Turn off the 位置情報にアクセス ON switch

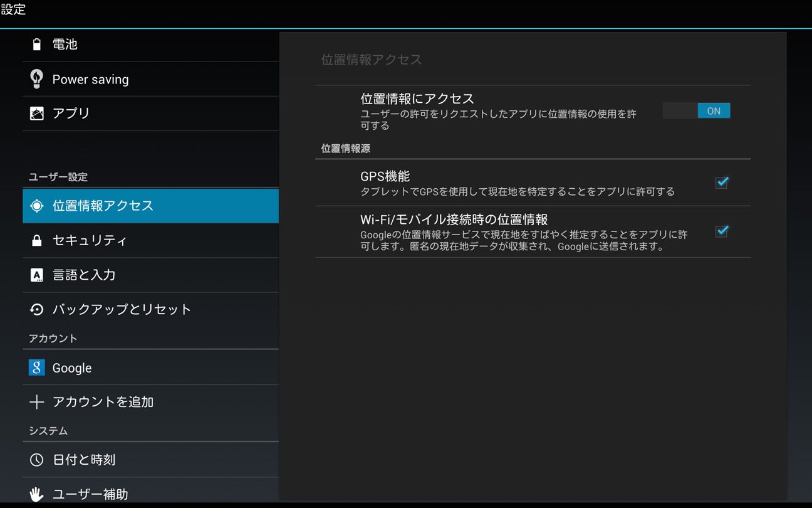(x=697, y=111)
